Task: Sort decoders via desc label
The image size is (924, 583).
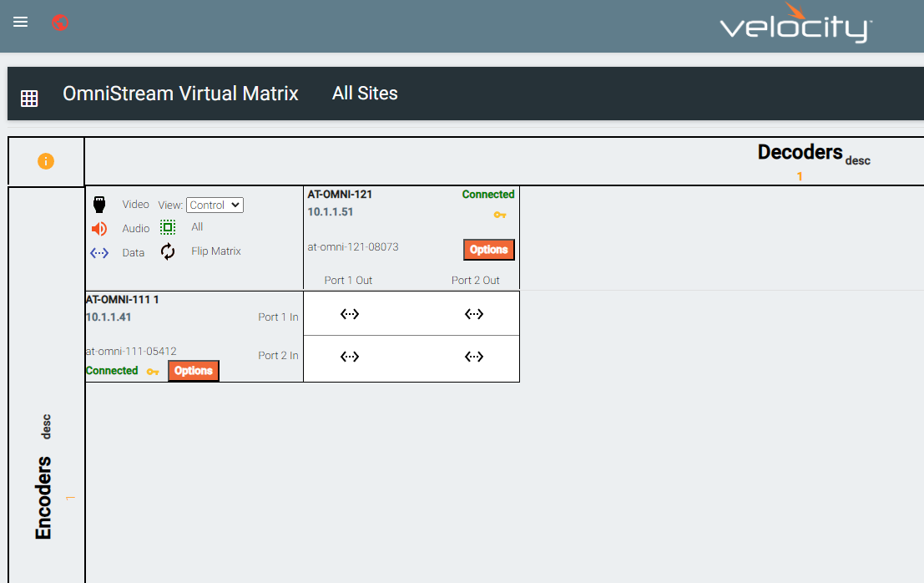Action: click(857, 160)
